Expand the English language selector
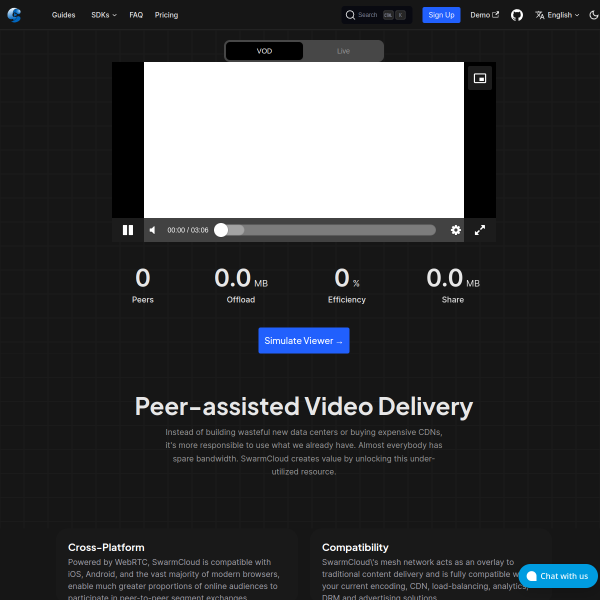 point(557,15)
